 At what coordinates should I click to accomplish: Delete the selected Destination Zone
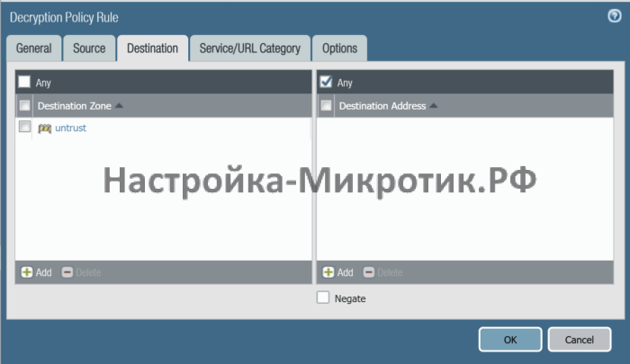pyautogui.click(x=81, y=272)
